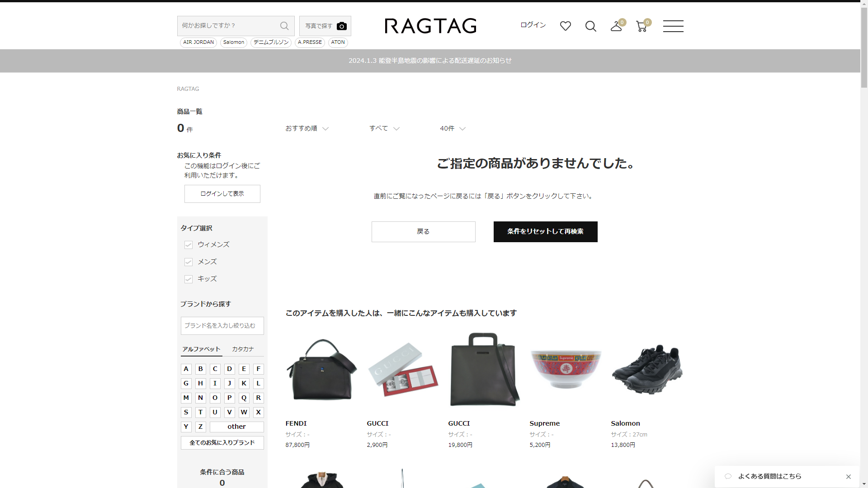Open the hamburger menu icon

673,26
